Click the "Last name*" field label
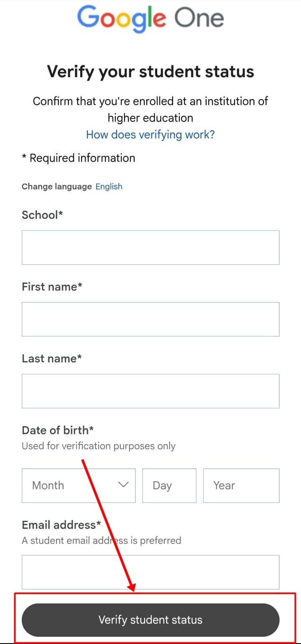 (x=51, y=359)
